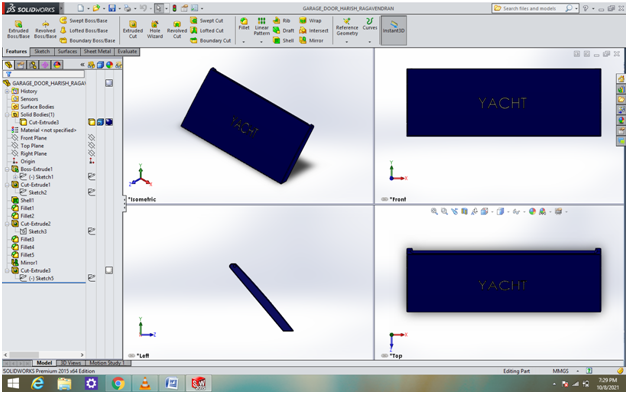The image size is (628, 394).
Task: Switch to the Sketch tab
Action: (x=42, y=51)
